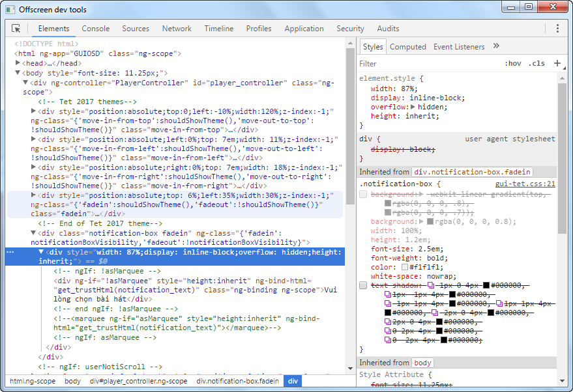This screenshot has width=573, height=392.
Task: Toggle the .cls class editor
Action: coord(536,64)
